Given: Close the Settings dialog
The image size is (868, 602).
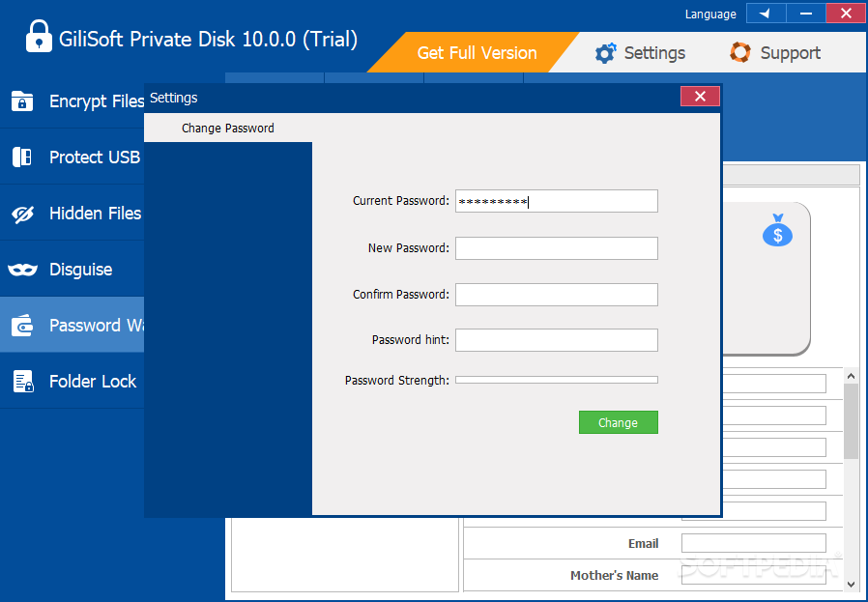Looking at the screenshot, I should pos(700,97).
